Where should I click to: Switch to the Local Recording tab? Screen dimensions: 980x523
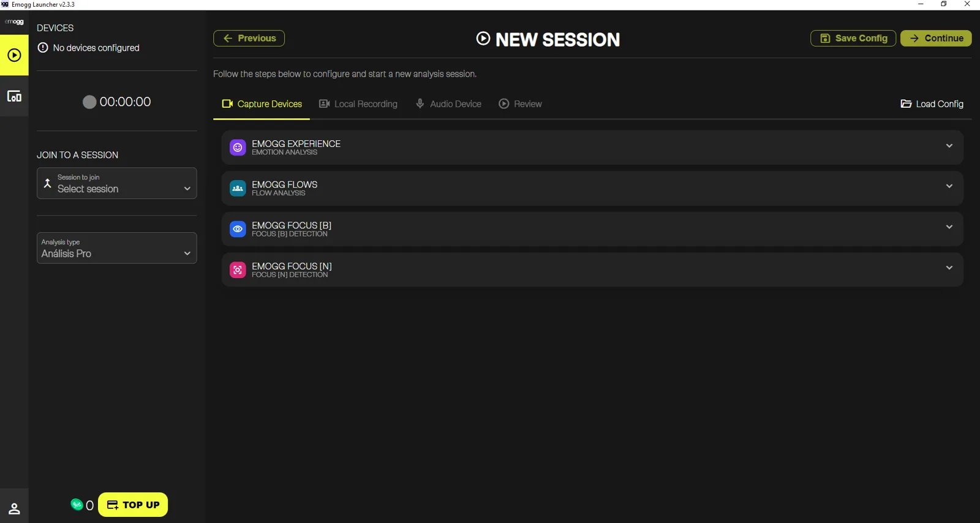coord(358,104)
